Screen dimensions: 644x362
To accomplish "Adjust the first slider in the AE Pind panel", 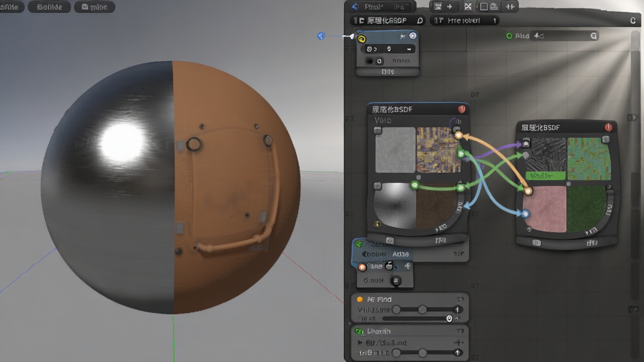I will (x=427, y=309).
